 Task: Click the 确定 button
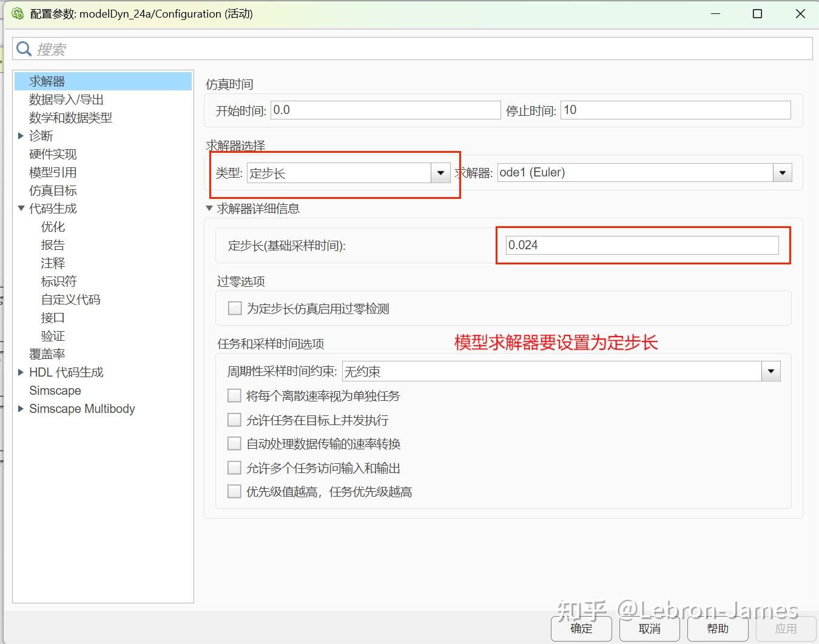[581, 629]
